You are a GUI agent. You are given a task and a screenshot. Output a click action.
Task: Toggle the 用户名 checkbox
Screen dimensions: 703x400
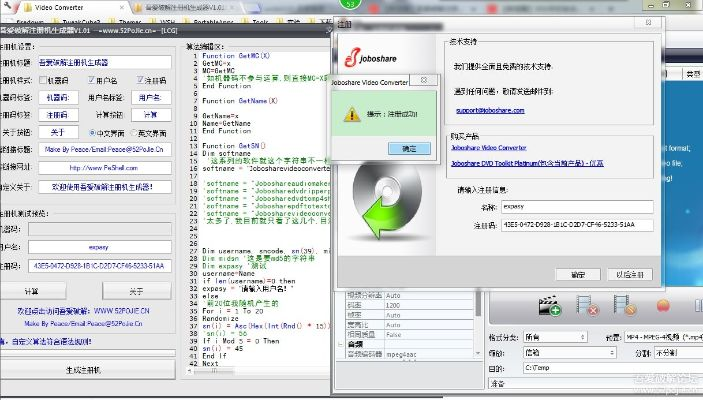(x=93, y=80)
